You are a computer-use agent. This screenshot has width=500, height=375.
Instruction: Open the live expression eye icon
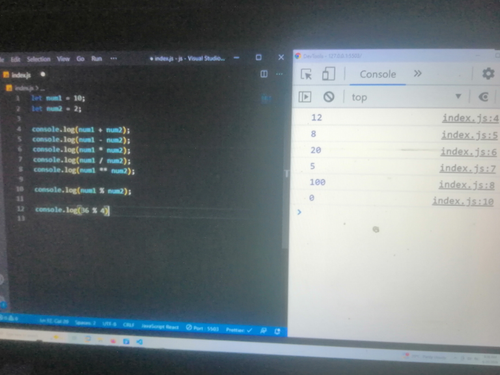point(484,97)
